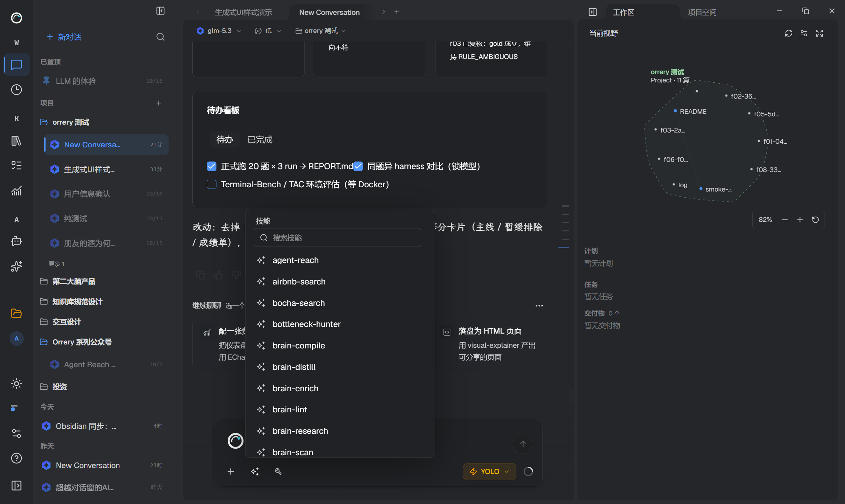The height and width of the screenshot is (504, 845).
Task: Click the orange folder icon in the sidebar
Action: click(16, 313)
